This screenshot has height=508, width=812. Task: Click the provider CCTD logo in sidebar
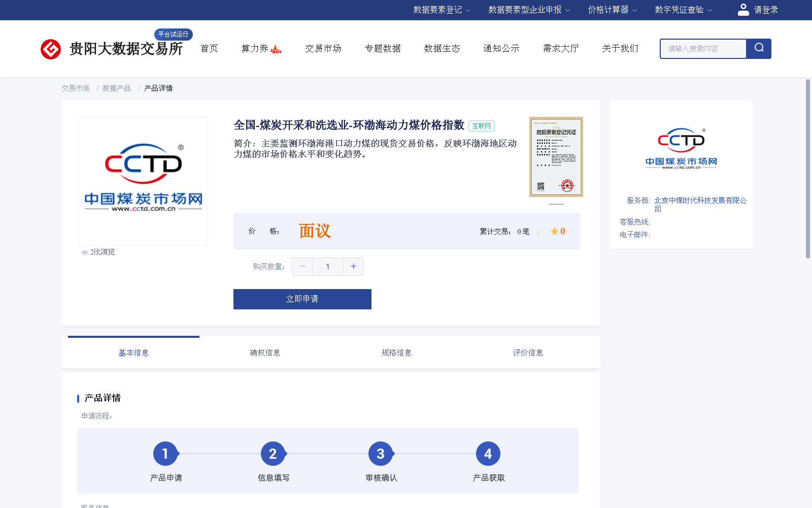point(681,148)
